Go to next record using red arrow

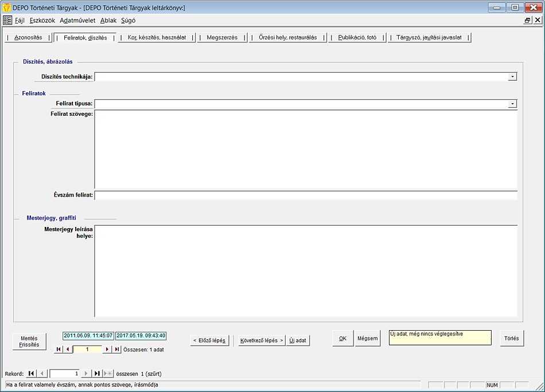107,349
